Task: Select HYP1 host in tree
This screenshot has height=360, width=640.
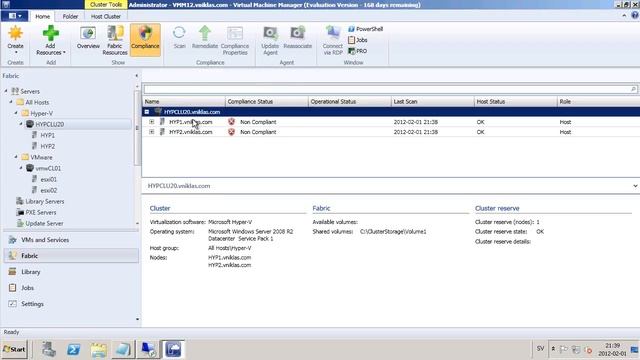Action: point(47,135)
